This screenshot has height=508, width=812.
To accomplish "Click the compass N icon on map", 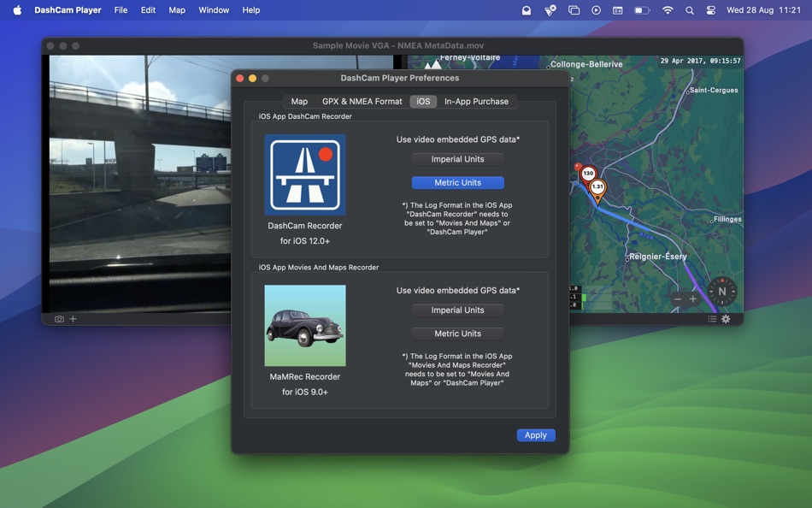I will 722,292.
